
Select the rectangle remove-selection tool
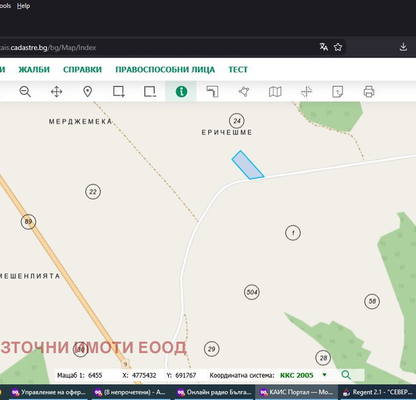[x=150, y=91]
